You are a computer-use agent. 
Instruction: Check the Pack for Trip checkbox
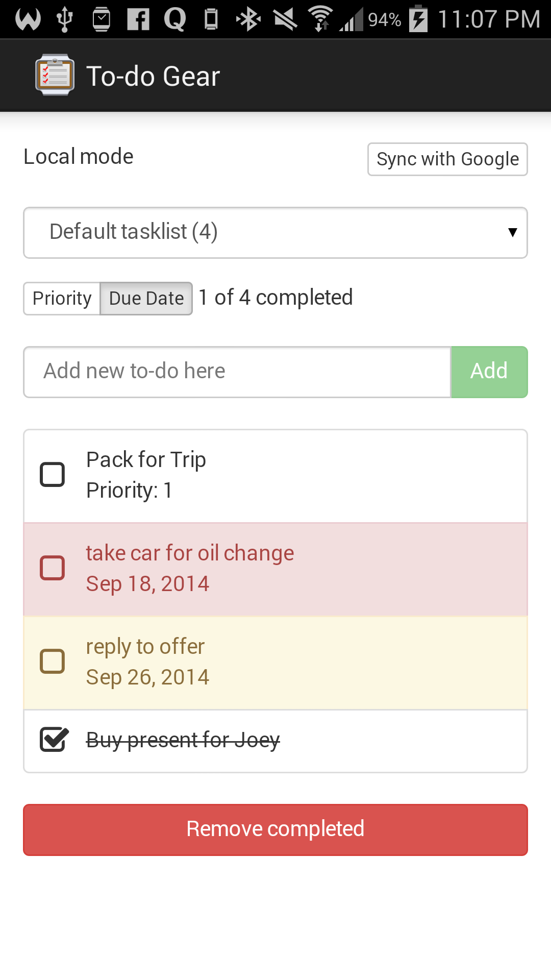pos(53,475)
